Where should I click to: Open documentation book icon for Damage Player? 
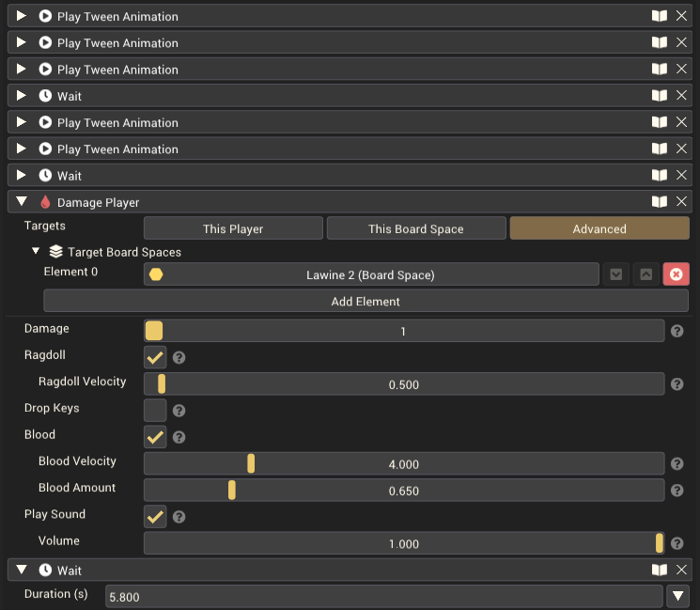tap(659, 202)
